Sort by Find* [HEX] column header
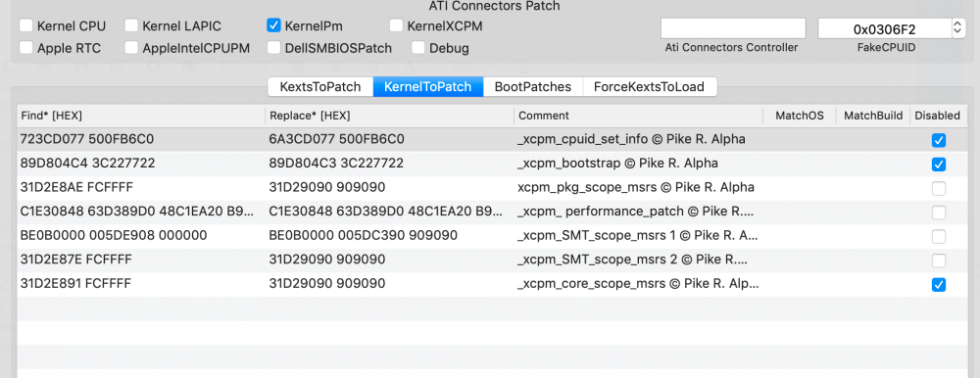The width and height of the screenshot is (980, 378). [x=140, y=116]
